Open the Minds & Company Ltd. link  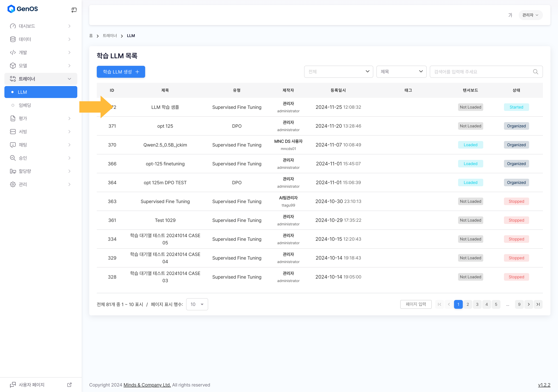[147, 385]
